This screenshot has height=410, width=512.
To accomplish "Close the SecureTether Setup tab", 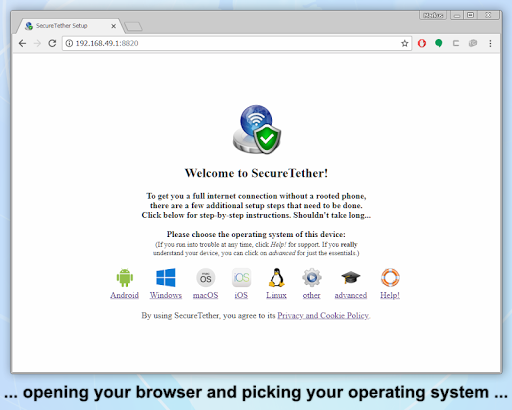I will click(x=113, y=26).
